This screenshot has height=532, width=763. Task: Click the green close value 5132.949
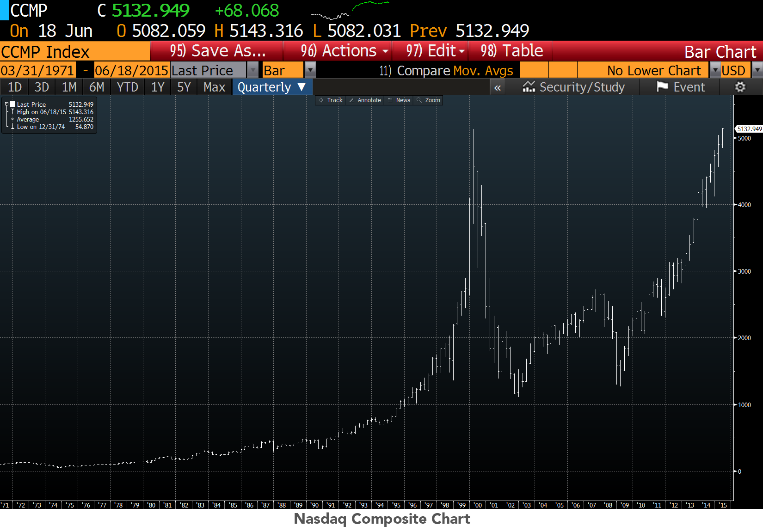pyautogui.click(x=151, y=10)
